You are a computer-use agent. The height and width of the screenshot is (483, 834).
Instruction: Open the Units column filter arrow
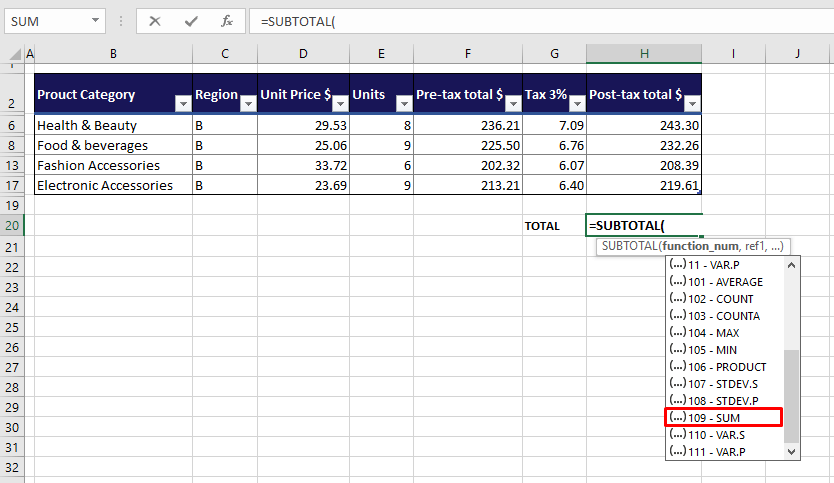[404, 103]
